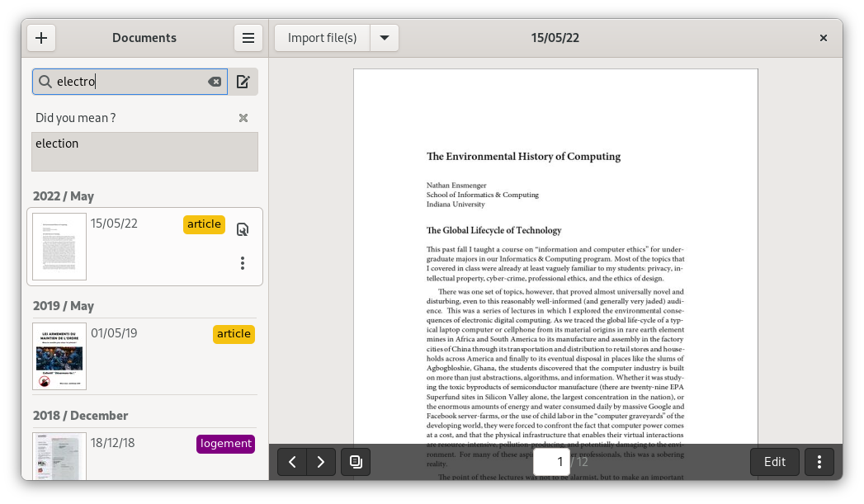
Task: Click the purple 'logement' label
Action: (225, 444)
